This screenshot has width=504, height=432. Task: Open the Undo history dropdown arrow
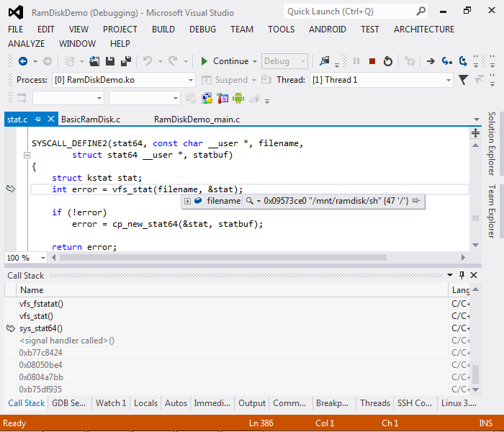[160, 61]
